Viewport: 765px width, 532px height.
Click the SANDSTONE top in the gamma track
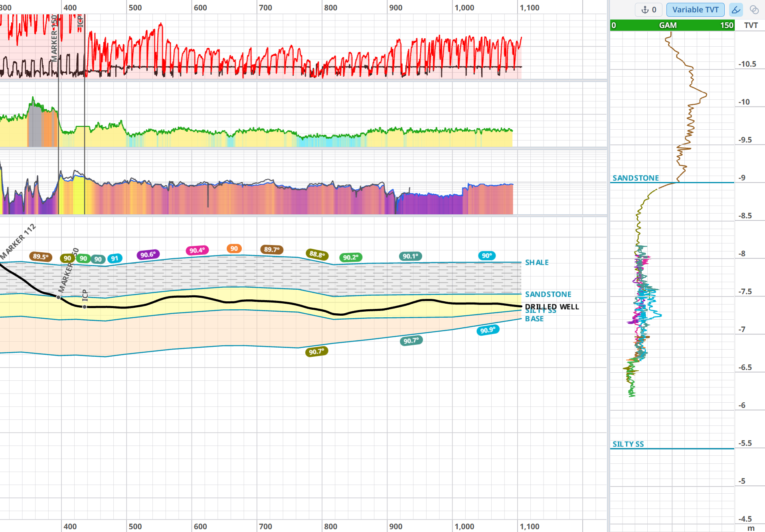(x=636, y=178)
